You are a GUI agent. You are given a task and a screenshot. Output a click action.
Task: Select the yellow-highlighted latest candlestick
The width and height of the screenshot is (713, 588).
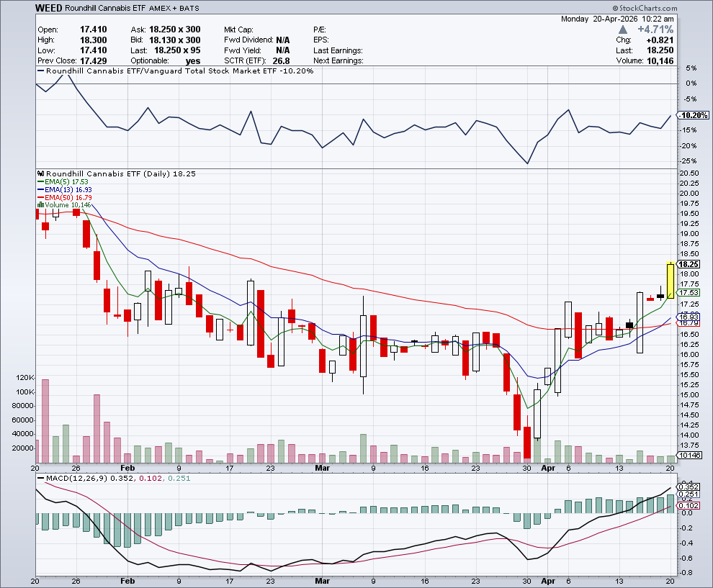(671, 281)
